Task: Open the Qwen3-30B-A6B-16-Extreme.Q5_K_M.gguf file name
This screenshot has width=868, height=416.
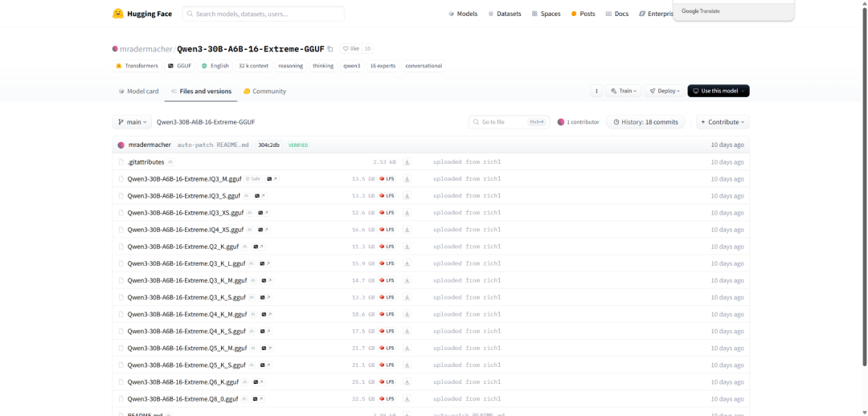Action: coord(187,349)
